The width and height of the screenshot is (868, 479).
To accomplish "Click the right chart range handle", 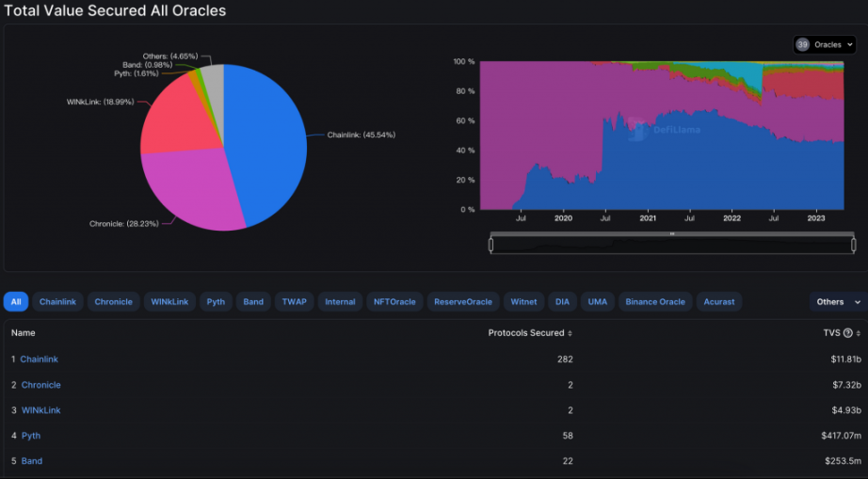I will pos(854,244).
